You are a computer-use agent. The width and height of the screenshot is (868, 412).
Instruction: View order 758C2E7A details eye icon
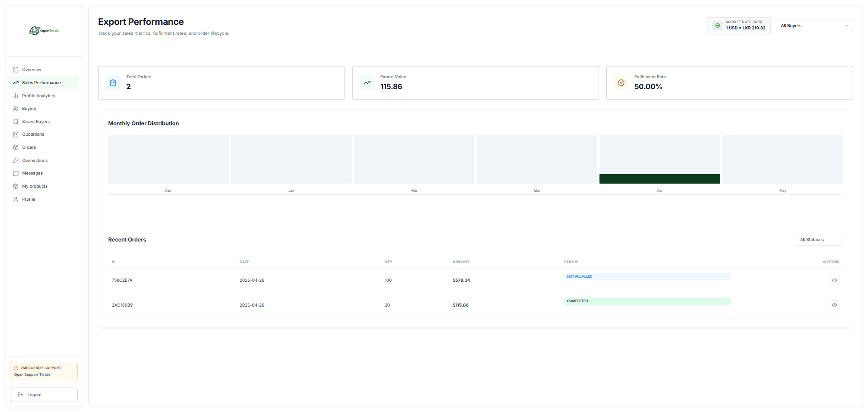[835, 280]
